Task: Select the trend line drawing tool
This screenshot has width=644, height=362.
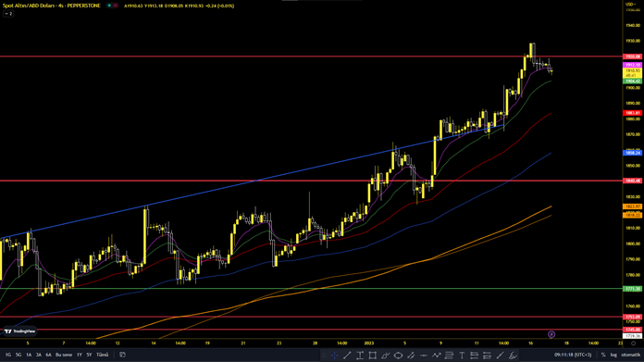Action: pos(347,355)
